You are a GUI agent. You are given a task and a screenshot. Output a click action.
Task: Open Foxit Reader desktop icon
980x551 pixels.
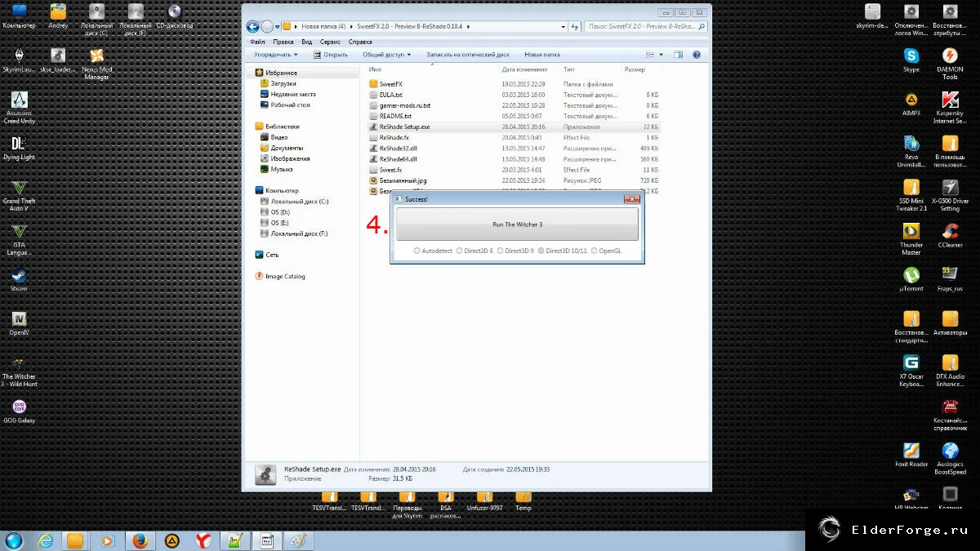[911, 455]
